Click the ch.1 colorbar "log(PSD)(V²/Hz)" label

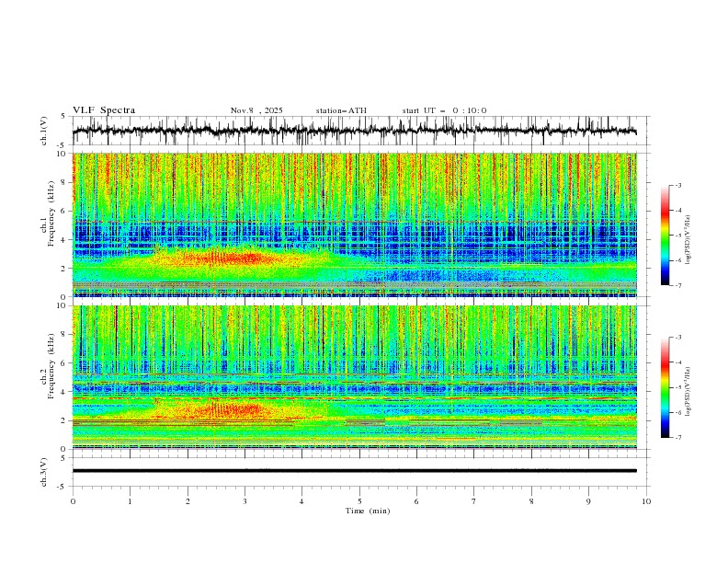(688, 240)
